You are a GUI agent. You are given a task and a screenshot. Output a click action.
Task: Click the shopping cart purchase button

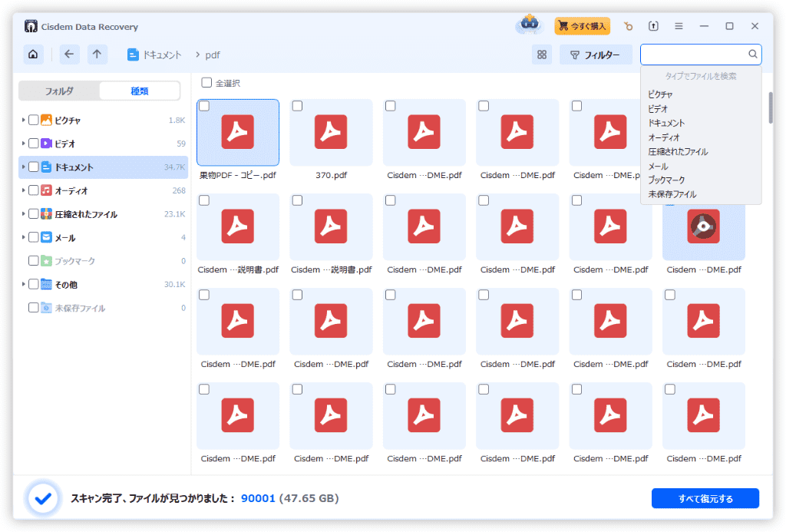click(x=582, y=26)
